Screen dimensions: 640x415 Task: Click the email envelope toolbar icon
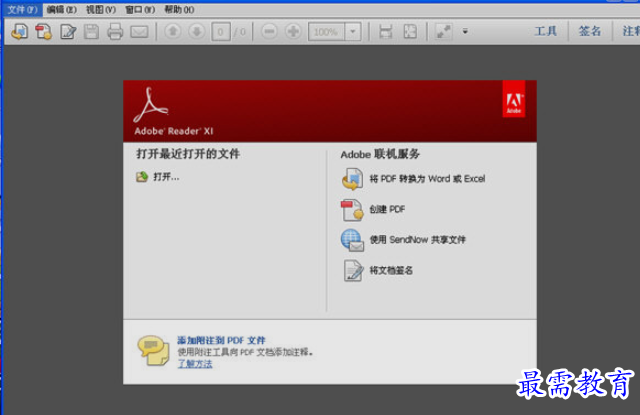click(139, 31)
